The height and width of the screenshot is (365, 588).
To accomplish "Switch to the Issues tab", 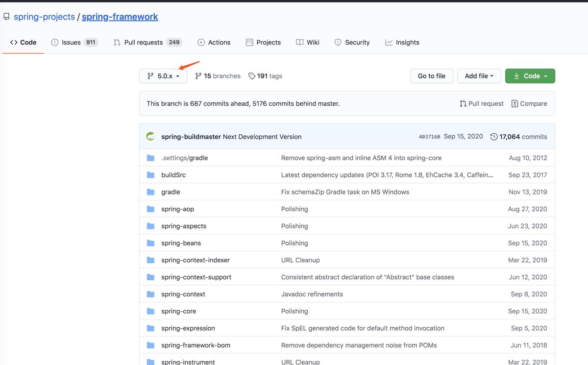I will (74, 42).
